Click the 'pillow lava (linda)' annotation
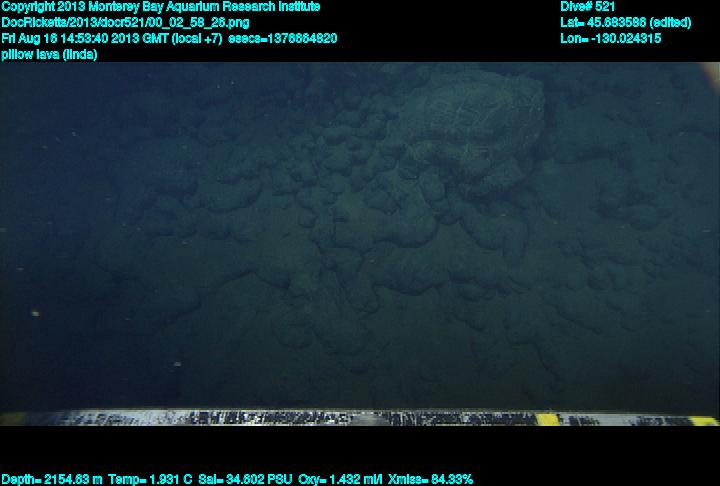The width and height of the screenshot is (720, 486). click(49, 54)
